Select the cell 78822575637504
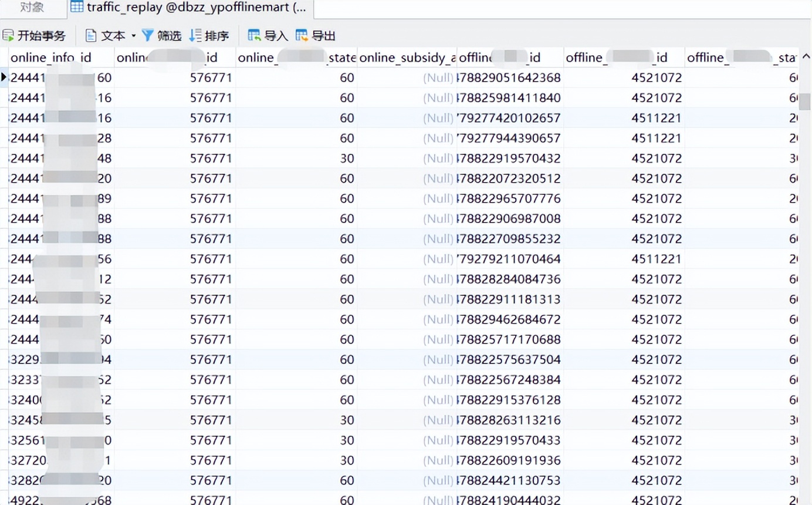This screenshot has height=505, width=812. pyautogui.click(x=510, y=359)
